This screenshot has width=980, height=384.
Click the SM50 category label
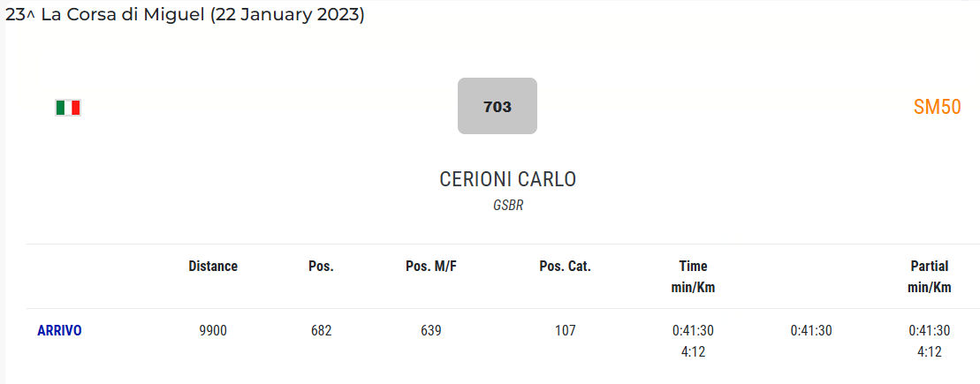coord(937,107)
